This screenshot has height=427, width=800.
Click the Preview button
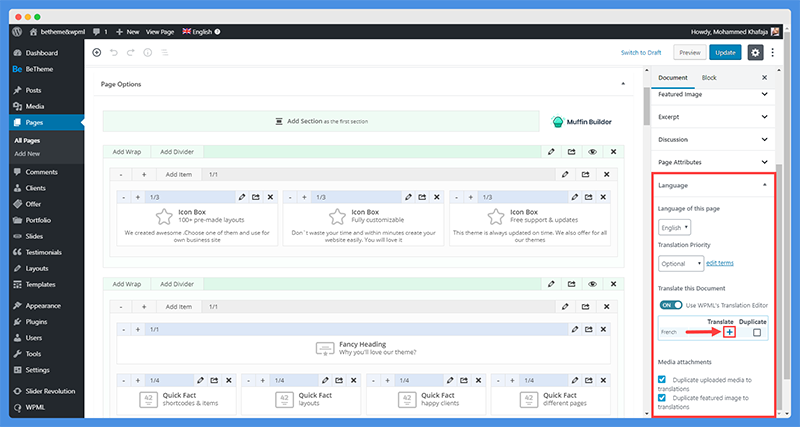[690, 53]
